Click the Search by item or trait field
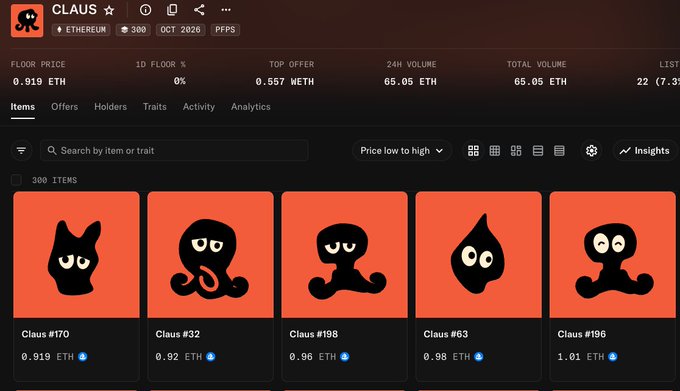The image size is (680, 391). pyautogui.click(x=174, y=150)
